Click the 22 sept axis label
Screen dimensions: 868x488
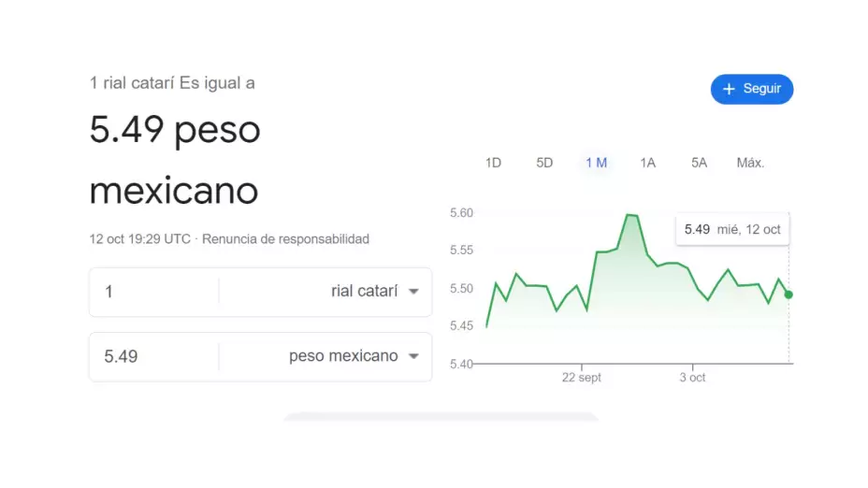coord(582,378)
